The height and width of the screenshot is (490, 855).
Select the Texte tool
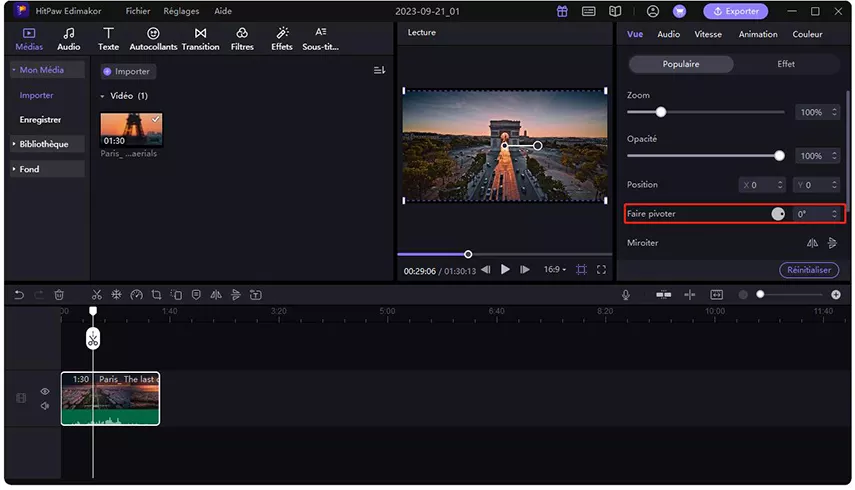point(109,39)
